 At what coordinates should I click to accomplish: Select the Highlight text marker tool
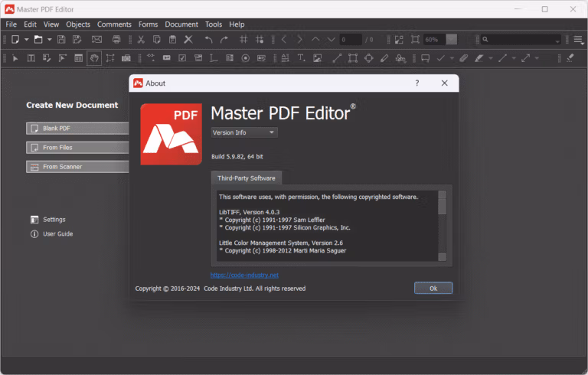(479, 58)
